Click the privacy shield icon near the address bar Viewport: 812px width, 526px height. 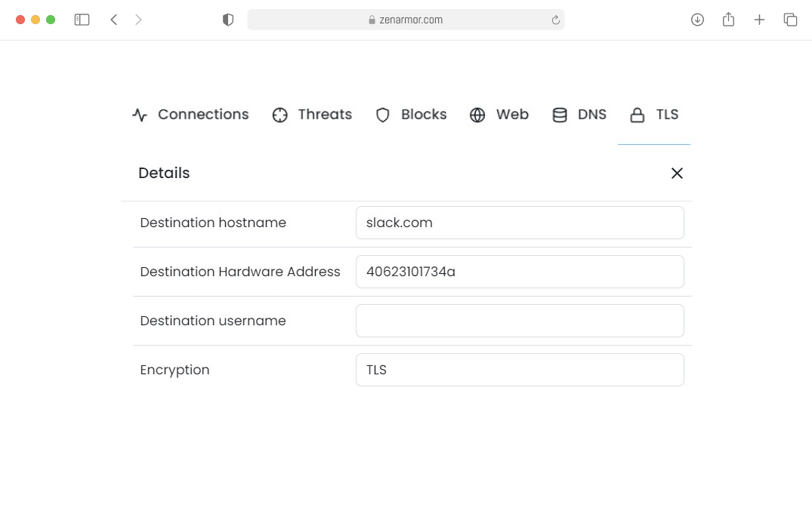click(227, 20)
